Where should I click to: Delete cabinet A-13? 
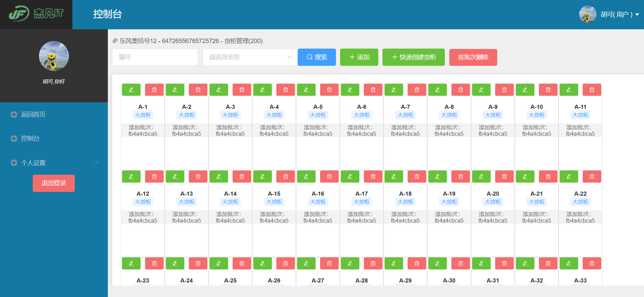click(x=198, y=176)
